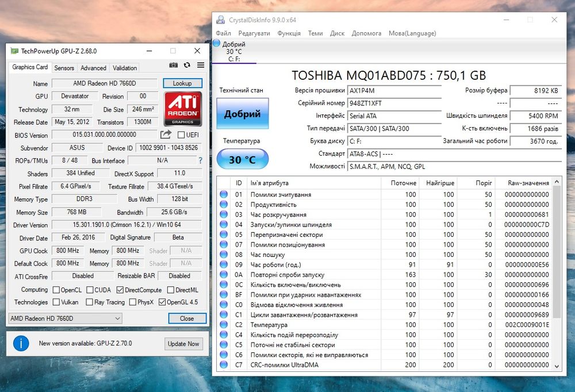Click status orb for attribute C5
The width and height of the screenshot is (575, 392).
(224, 345)
